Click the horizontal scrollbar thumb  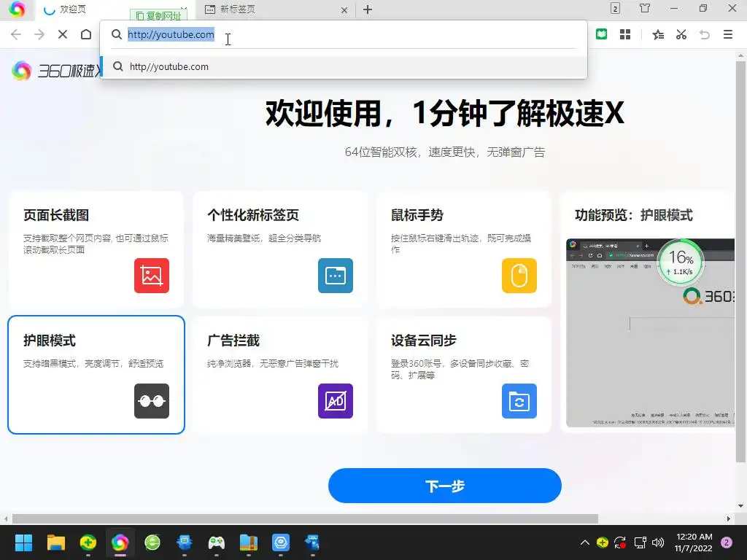click(x=305, y=518)
